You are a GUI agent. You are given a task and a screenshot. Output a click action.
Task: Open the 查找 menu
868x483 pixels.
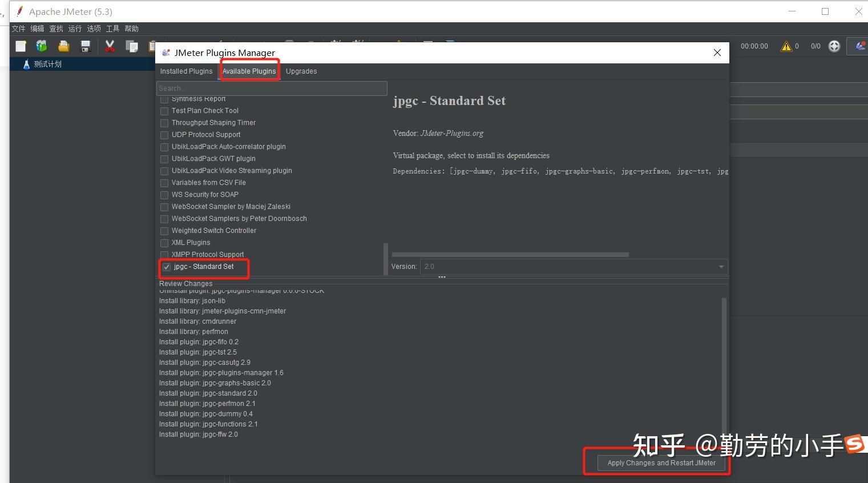point(56,29)
